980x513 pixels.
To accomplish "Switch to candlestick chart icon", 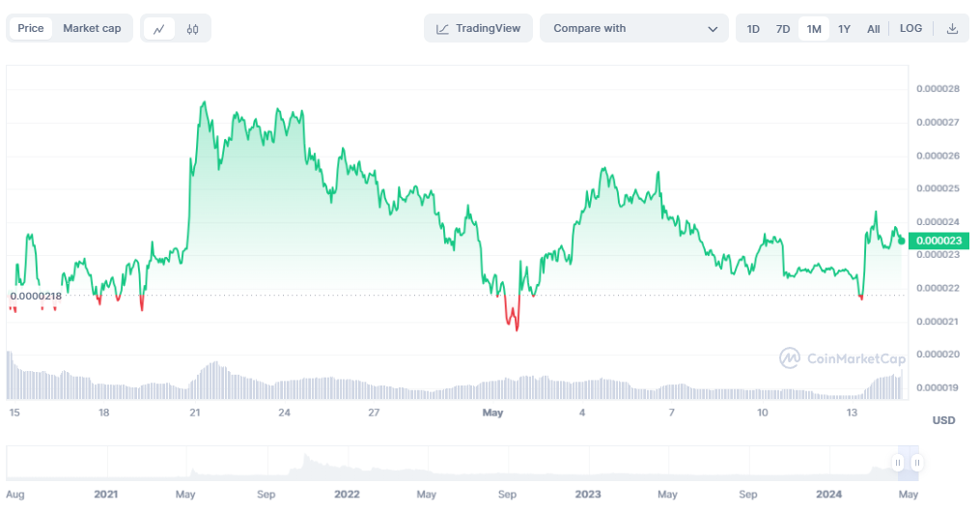I will (x=193, y=29).
